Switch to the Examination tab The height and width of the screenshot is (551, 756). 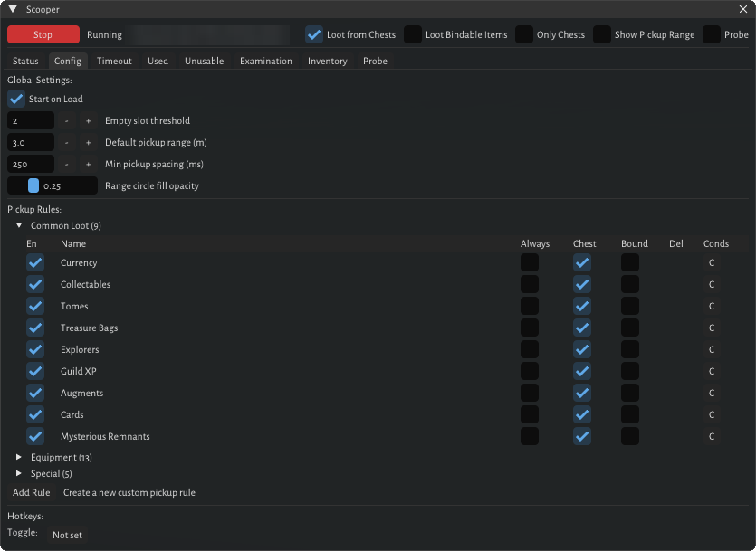(x=265, y=61)
